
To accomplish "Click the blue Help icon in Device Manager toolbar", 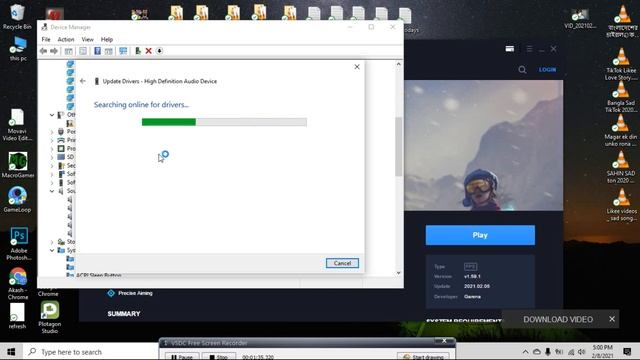I will tap(97, 51).
